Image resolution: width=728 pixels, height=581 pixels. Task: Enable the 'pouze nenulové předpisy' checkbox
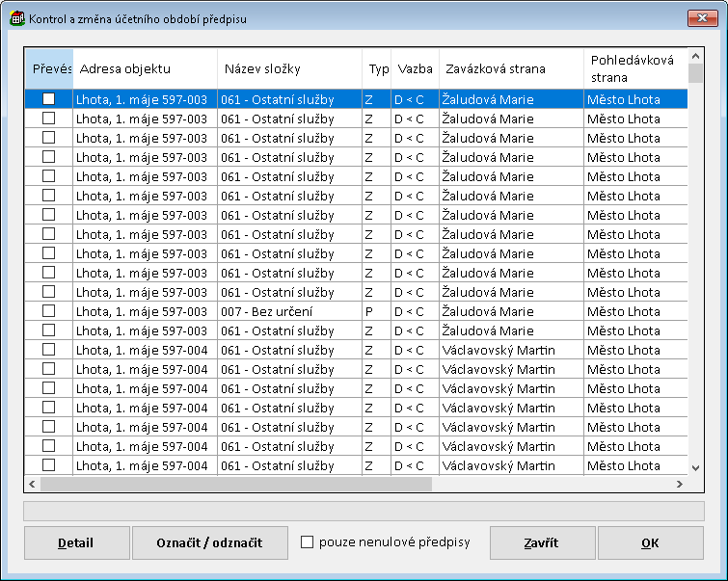click(308, 542)
